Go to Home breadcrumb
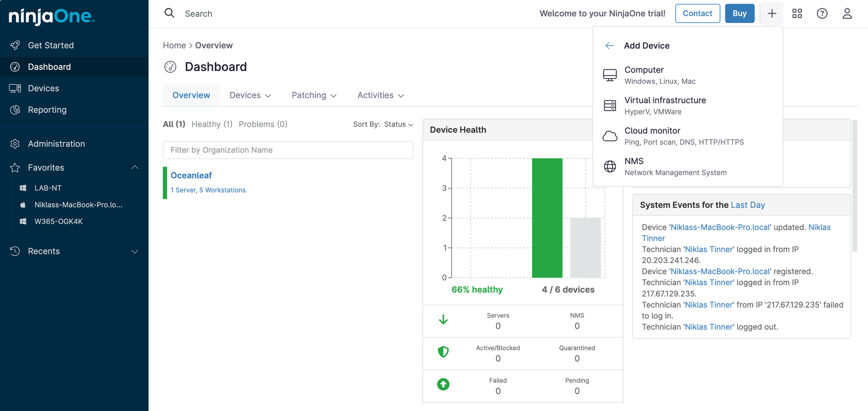The image size is (868, 411). tap(174, 45)
